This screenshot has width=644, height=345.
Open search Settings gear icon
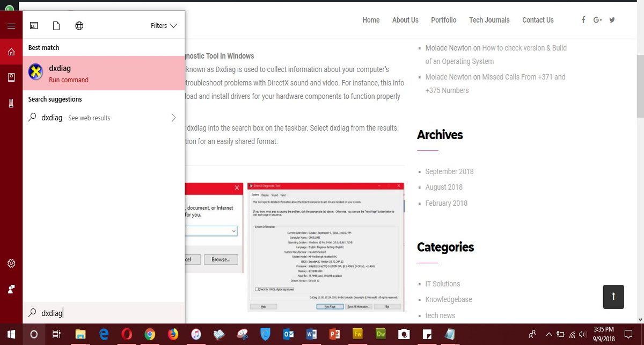(11, 263)
